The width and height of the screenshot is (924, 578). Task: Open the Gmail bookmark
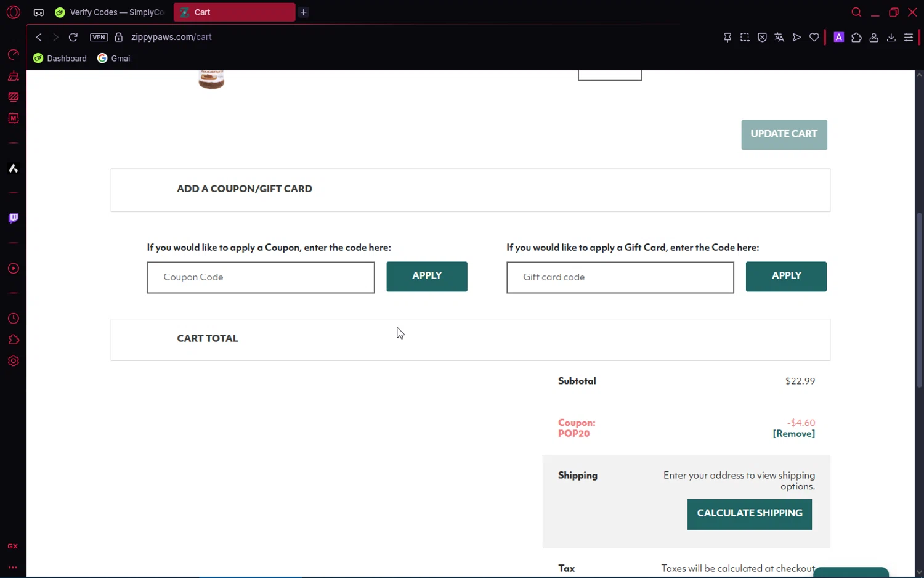click(115, 59)
